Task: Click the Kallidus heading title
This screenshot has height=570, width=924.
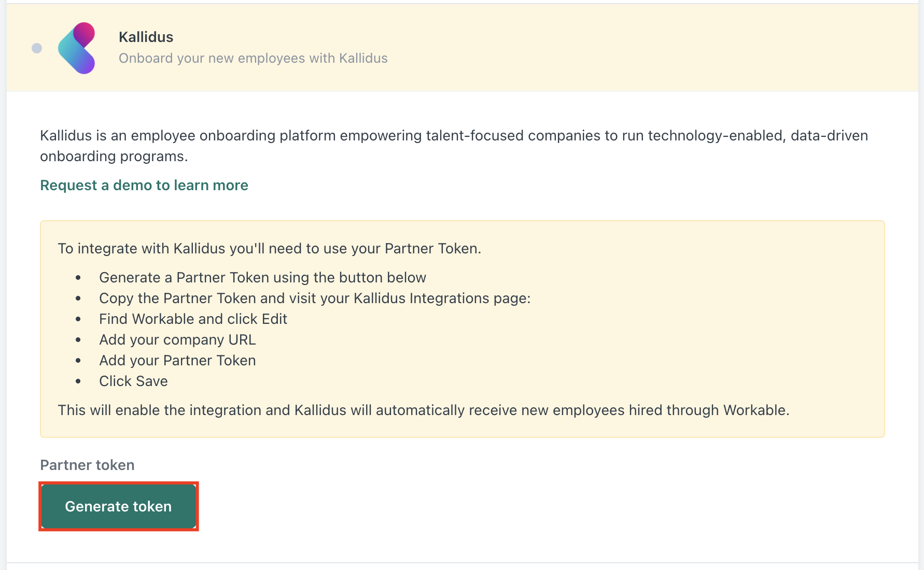Action: (x=146, y=36)
